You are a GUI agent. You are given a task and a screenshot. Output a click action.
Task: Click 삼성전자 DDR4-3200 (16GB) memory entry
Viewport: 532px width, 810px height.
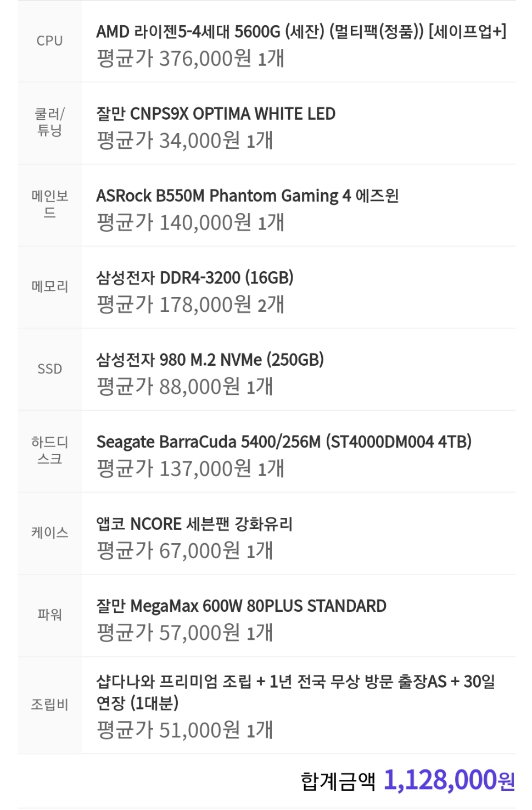[x=195, y=277]
